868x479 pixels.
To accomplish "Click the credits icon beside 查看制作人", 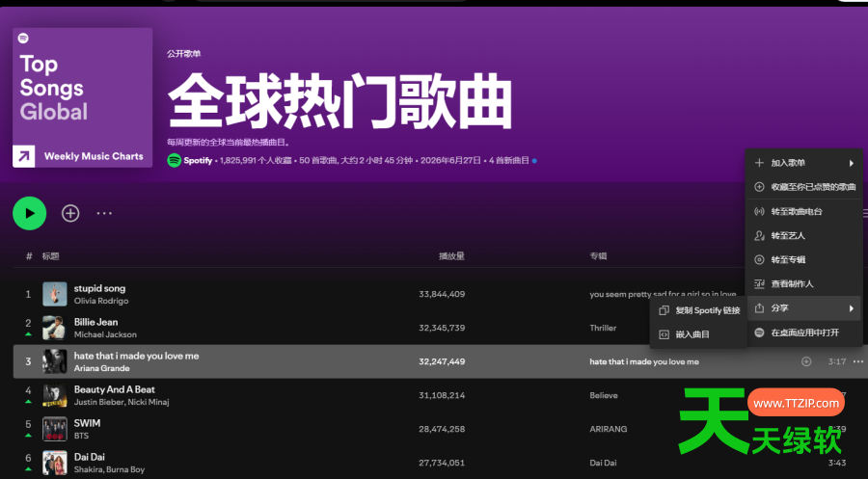I will point(759,283).
